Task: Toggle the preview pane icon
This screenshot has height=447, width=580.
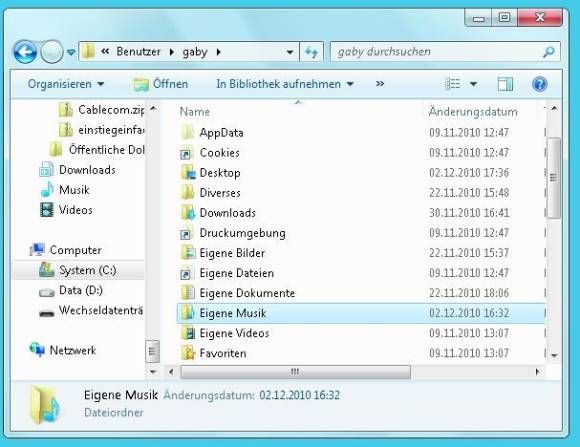Action: (505, 84)
